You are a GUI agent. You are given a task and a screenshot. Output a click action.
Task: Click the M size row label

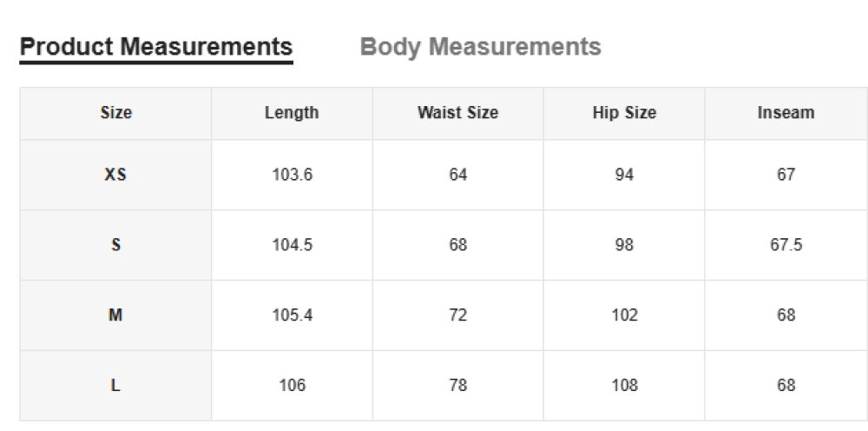(115, 315)
